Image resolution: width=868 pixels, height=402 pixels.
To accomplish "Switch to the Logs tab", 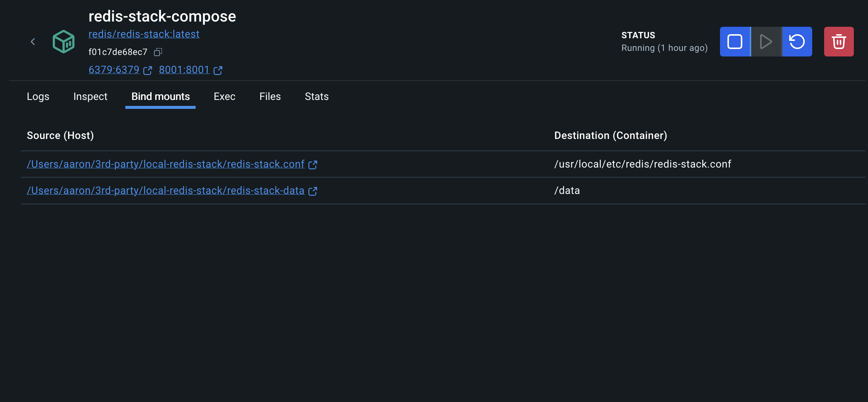I will click(38, 96).
